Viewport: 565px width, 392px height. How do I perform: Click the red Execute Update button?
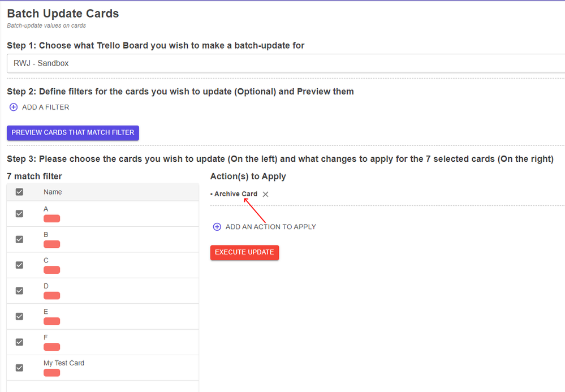(244, 252)
